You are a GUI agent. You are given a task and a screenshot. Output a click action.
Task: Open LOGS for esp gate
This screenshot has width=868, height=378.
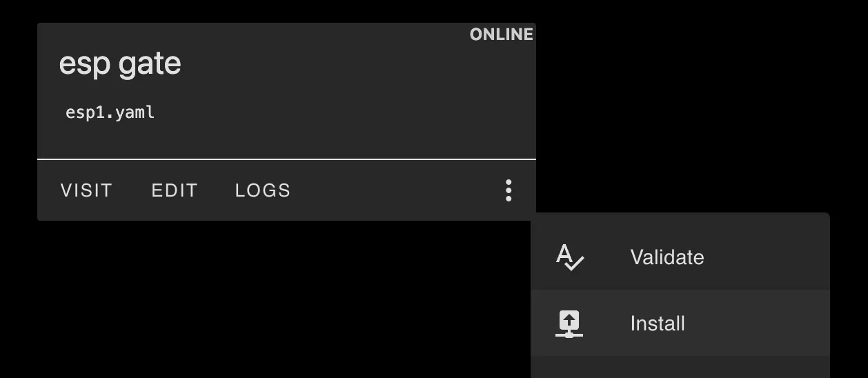[263, 190]
